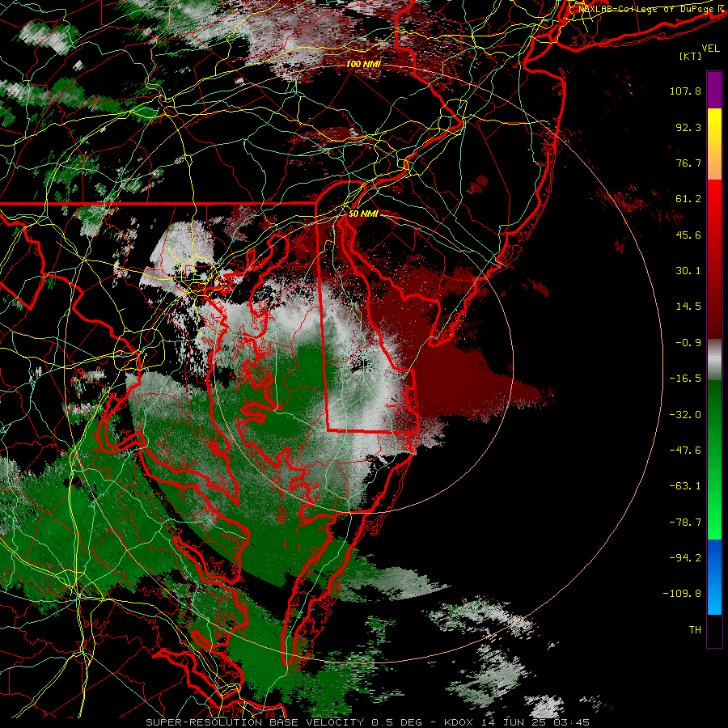Image resolution: width=728 pixels, height=728 pixels.
Task: Select the 30.1 value on the velocity scale
Action: pos(688,271)
